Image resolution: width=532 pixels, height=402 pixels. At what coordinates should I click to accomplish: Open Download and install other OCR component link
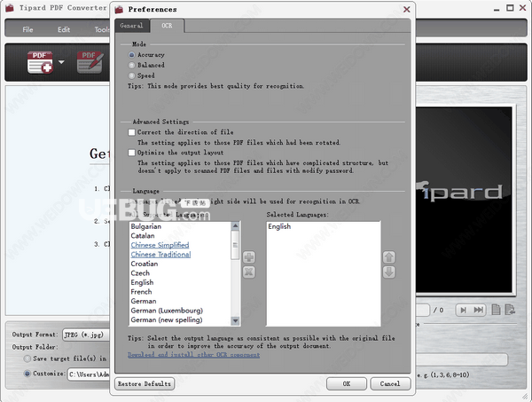tap(193, 354)
